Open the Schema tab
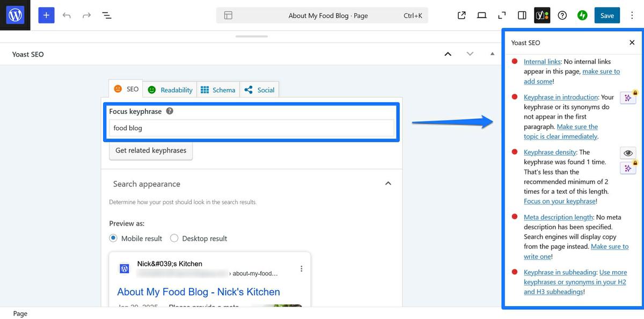The image size is (644, 319). (218, 90)
